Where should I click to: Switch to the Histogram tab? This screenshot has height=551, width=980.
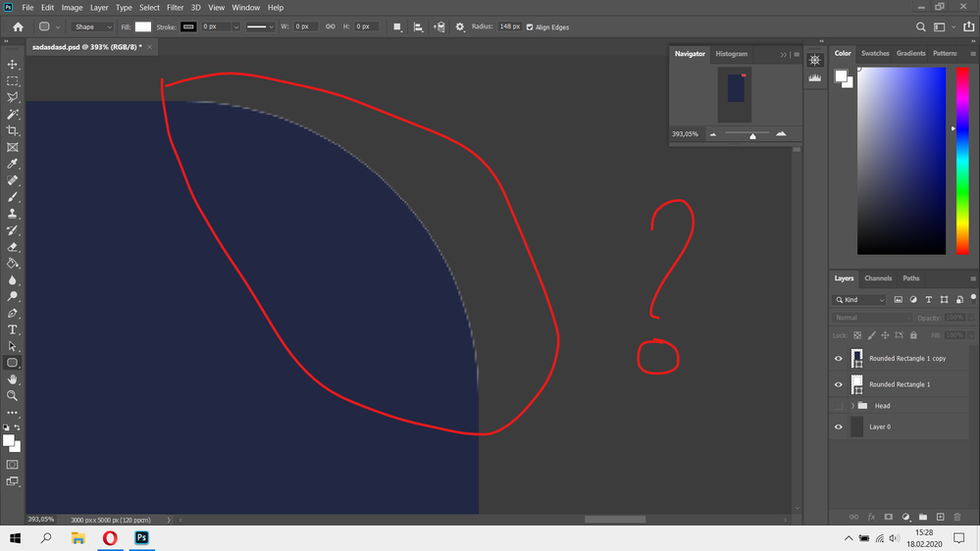[x=731, y=54]
